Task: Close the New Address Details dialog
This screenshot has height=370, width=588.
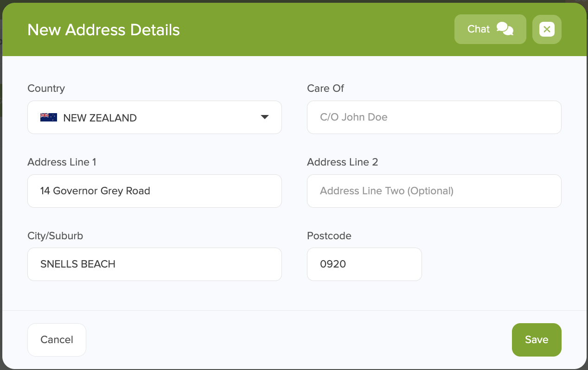Action: [547, 30]
